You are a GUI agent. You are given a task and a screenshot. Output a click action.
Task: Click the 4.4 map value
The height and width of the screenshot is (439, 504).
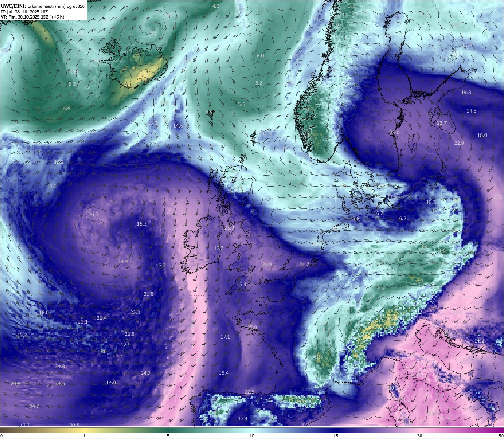[x=67, y=108]
